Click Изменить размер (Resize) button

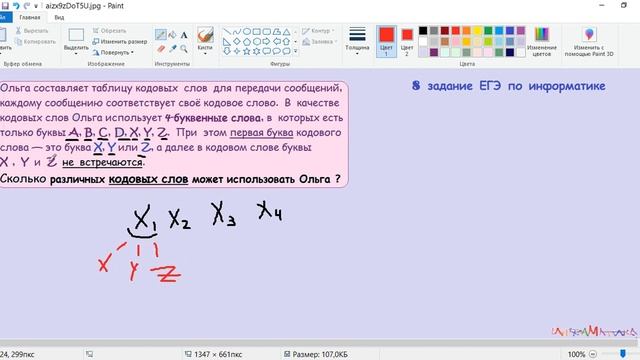[120, 42]
